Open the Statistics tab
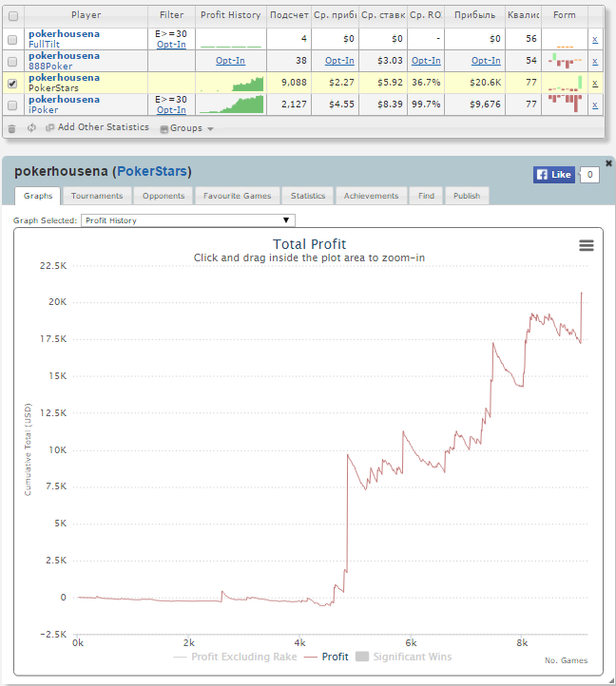Viewport: 616px width, 686px height. 308,196
